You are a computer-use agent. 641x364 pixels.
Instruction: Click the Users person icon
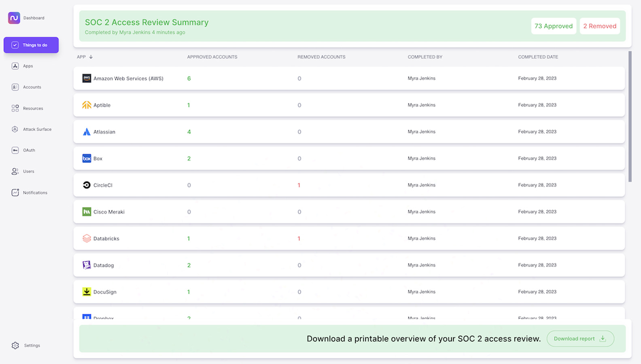(x=15, y=171)
